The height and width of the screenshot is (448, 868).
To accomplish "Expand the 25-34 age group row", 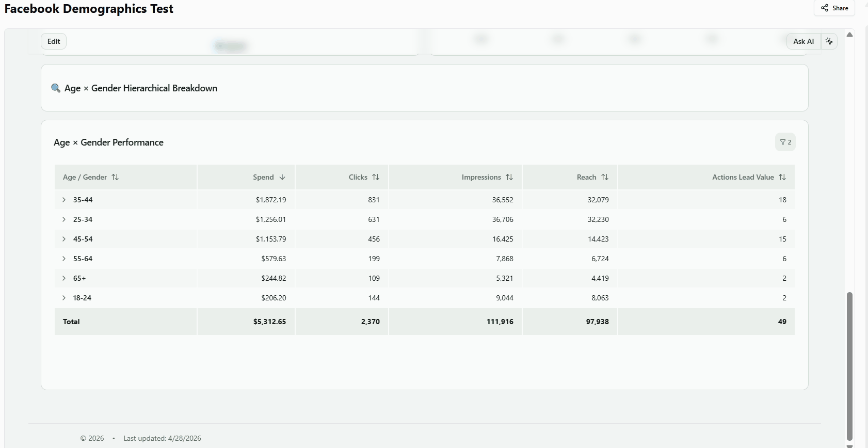I will pos(64,219).
